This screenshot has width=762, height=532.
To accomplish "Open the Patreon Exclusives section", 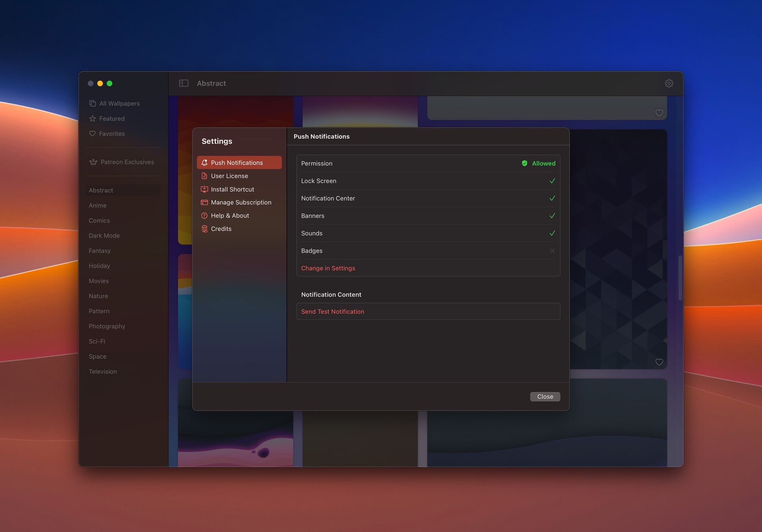I will tap(127, 162).
